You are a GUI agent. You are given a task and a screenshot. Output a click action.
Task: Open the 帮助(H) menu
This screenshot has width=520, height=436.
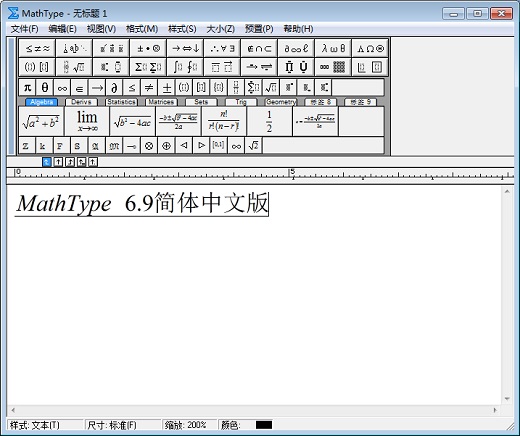(x=298, y=29)
